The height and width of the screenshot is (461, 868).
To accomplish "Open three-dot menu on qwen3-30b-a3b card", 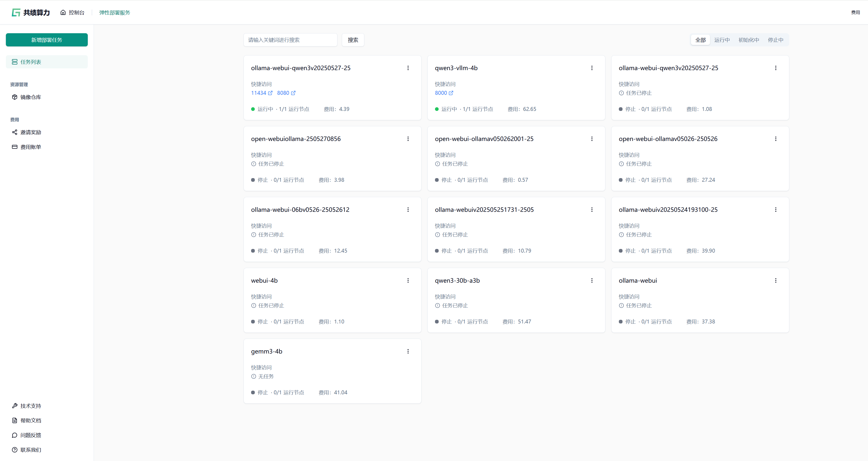I will click(x=592, y=280).
